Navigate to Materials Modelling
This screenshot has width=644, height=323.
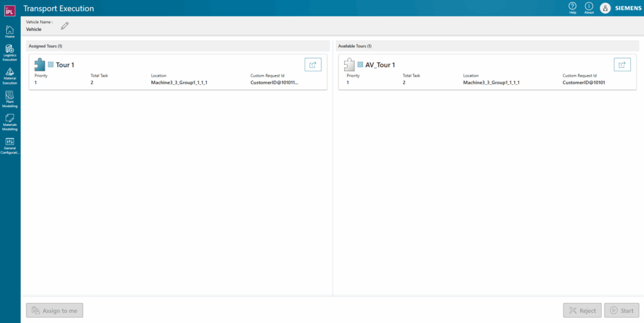tap(10, 122)
